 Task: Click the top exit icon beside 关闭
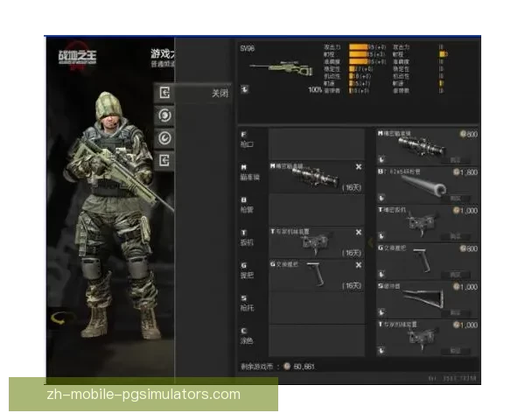pos(164,93)
